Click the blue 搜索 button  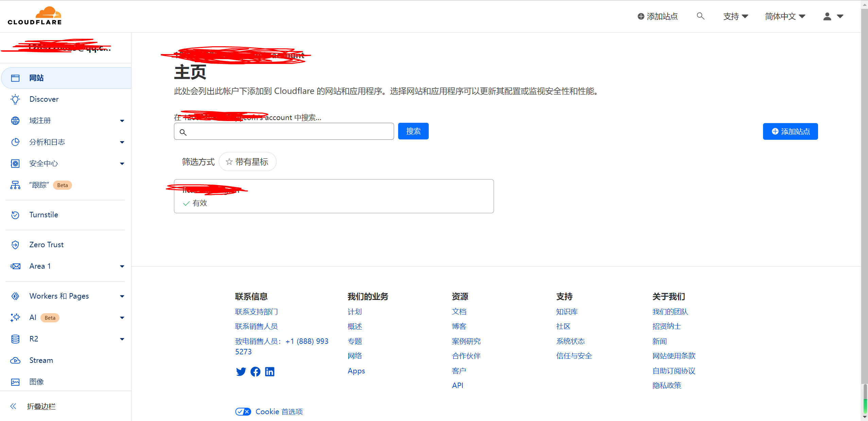(413, 131)
